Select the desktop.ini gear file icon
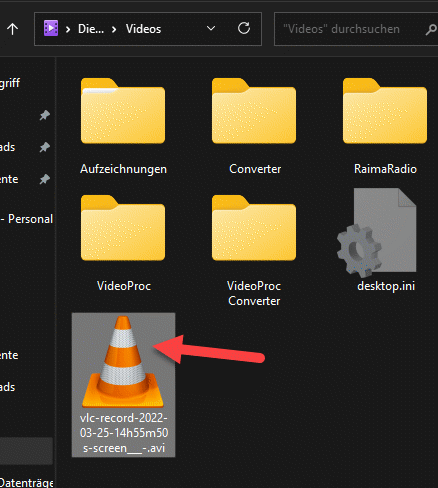 377,233
